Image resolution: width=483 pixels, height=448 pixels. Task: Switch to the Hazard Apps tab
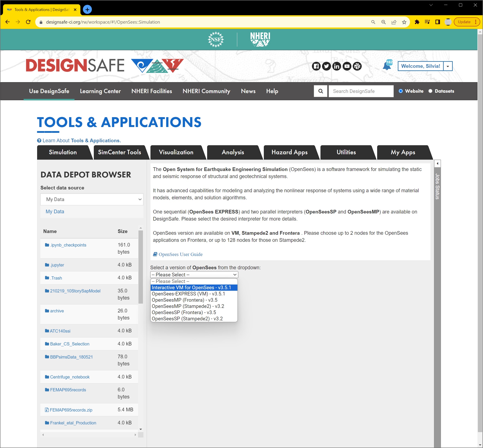(x=289, y=152)
